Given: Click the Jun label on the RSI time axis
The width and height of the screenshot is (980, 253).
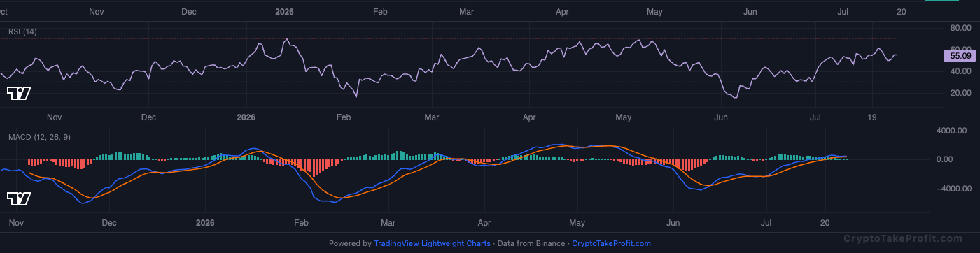Looking at the screenshot, I should pos(722,117).
